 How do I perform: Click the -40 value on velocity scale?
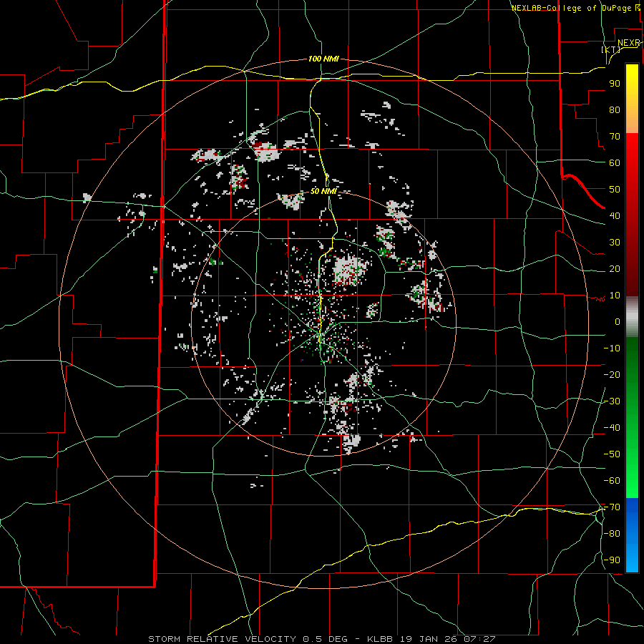click(612, 428)
